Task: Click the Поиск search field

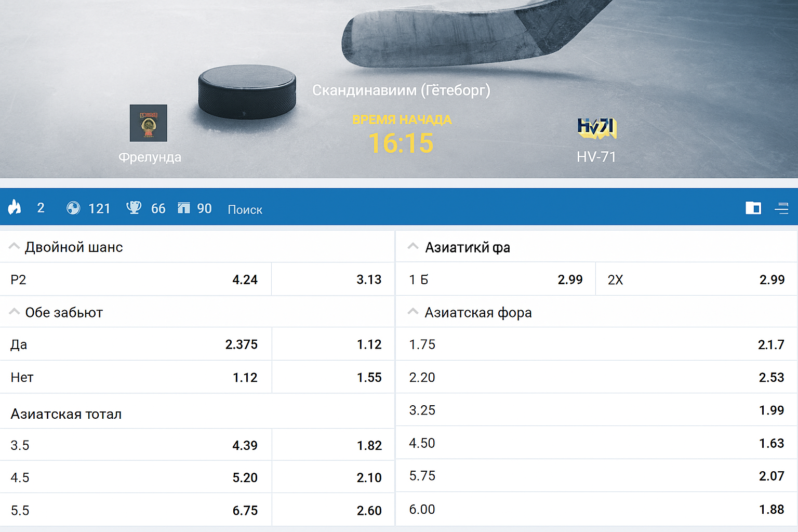Action: (x=245, y=209)
